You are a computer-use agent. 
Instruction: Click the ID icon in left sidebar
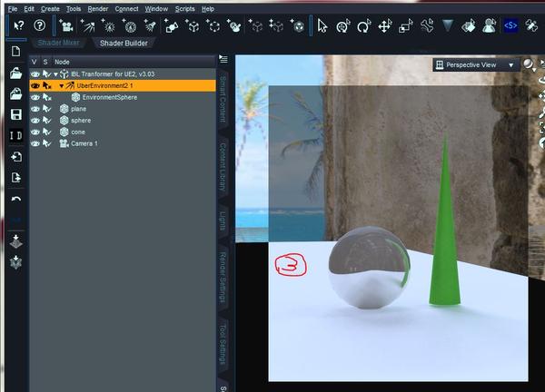[x=16, y=135]
